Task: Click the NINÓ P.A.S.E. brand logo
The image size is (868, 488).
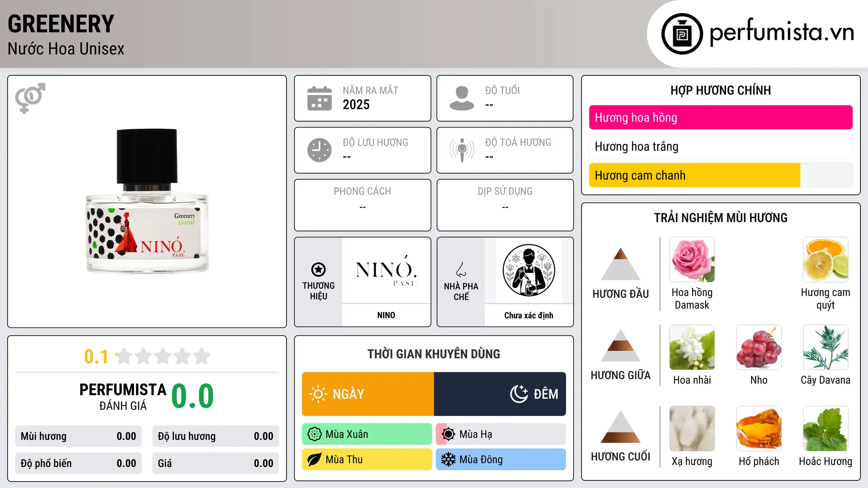Action: point(386,270)
